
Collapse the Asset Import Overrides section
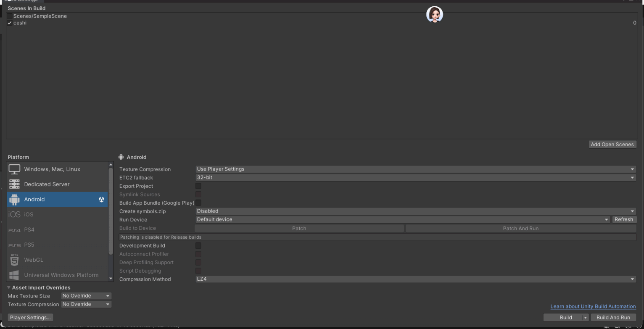[9, 288]
